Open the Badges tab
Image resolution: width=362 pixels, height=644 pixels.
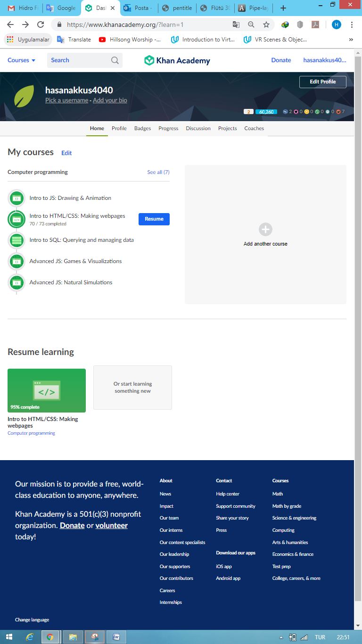[x=143, y=128]
